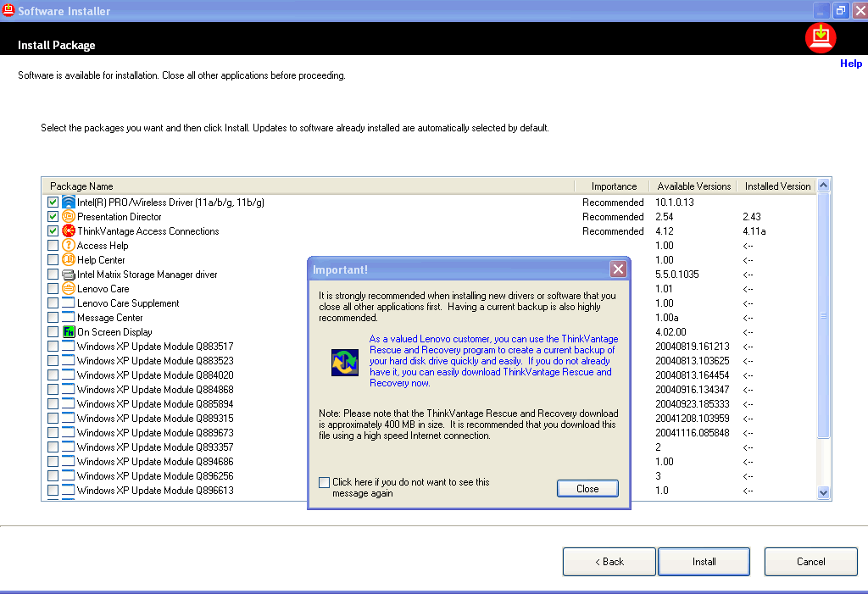Click the Update Module Q896256 icon
Screen dimensions: 868x594
(68, 475)
